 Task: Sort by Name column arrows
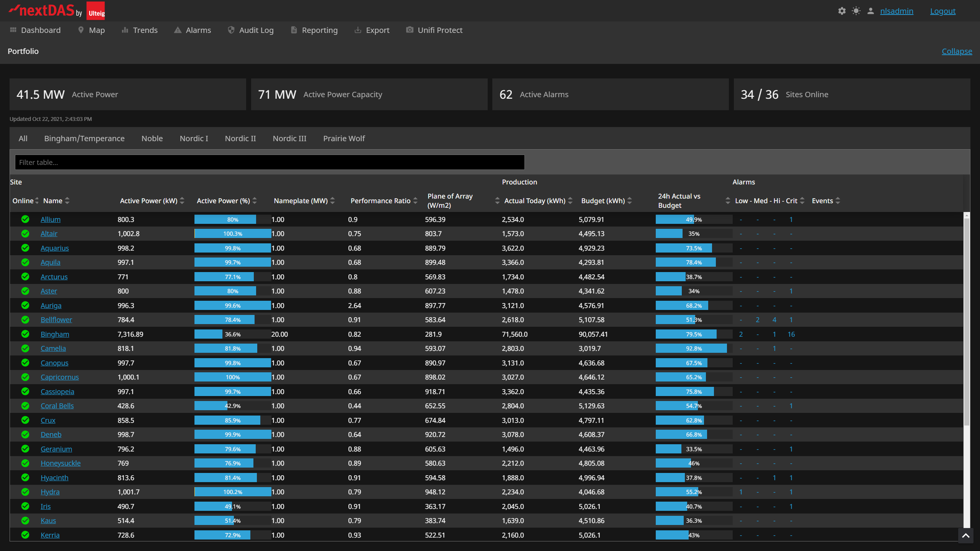click(x=67, y=201)
